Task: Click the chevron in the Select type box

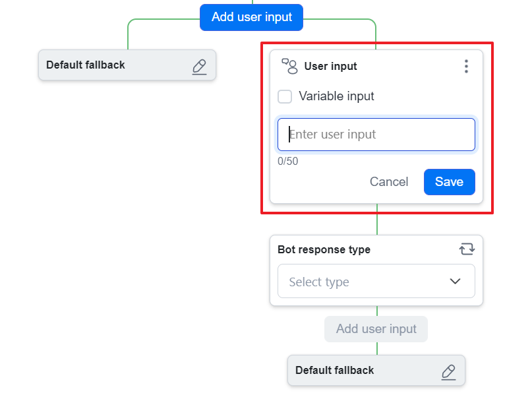Action: click(x=455, y=281)
